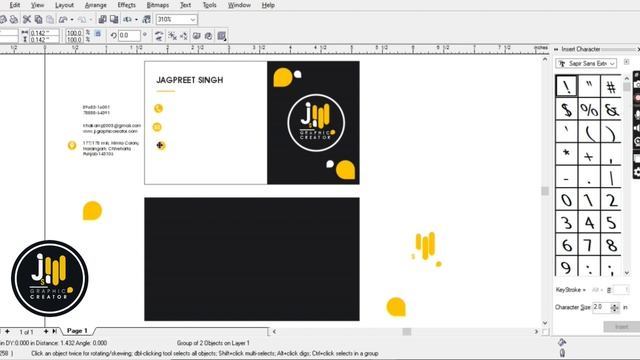Click the canvas vertical scrollbar thumb
The width and height of the screenshot is (640, 360).
(545, 191)
